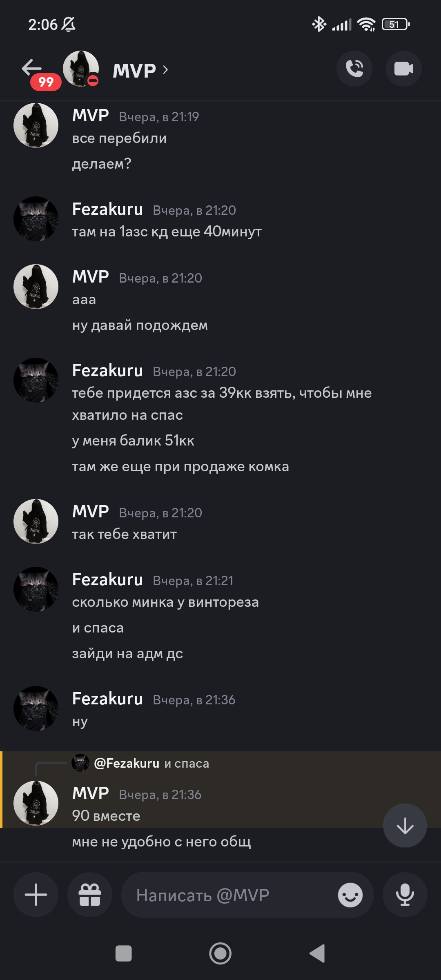
Task: Jump to latest messages with down arrow
Action: point(405,826)
